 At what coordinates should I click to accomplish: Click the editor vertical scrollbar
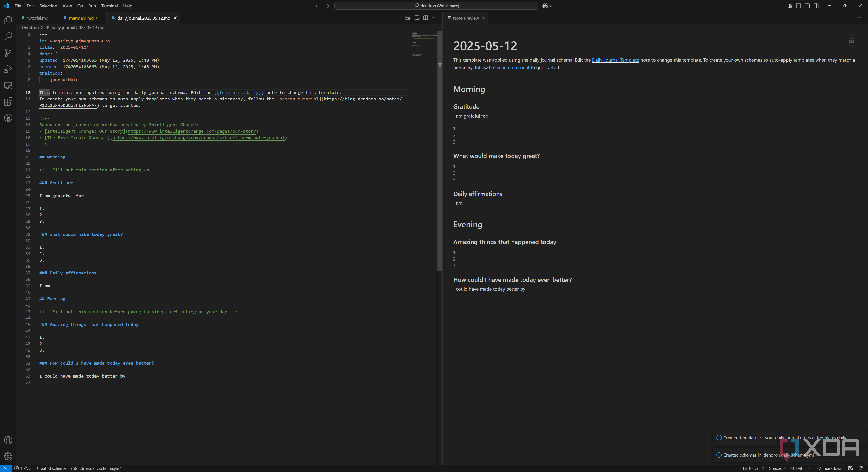(x=439, y=152)
